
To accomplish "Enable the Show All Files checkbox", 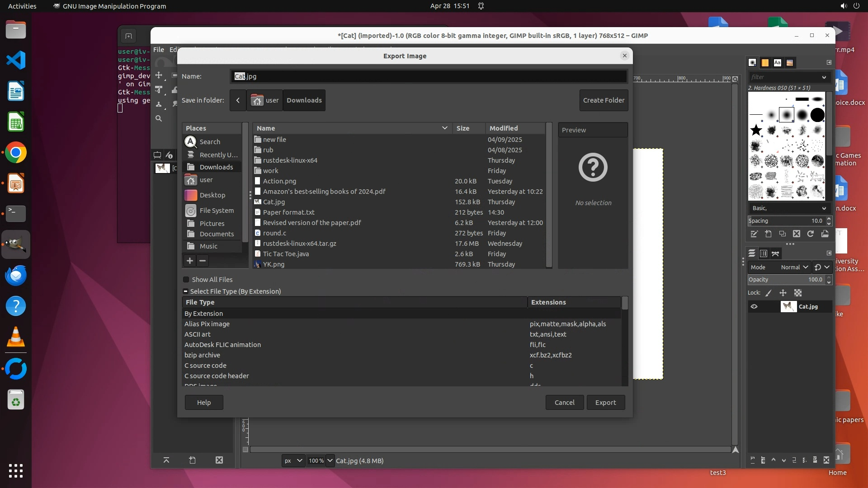I will coord(186,280).
